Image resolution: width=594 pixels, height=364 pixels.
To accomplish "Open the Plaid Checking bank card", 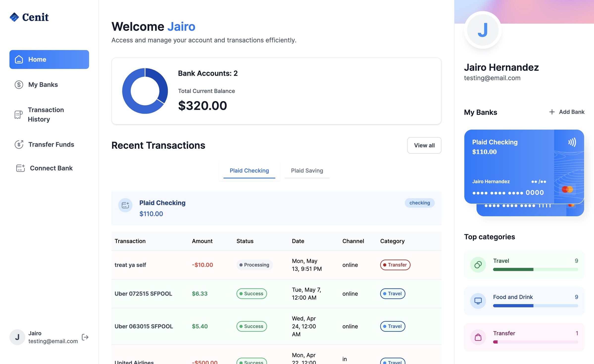I will (524, 167).
